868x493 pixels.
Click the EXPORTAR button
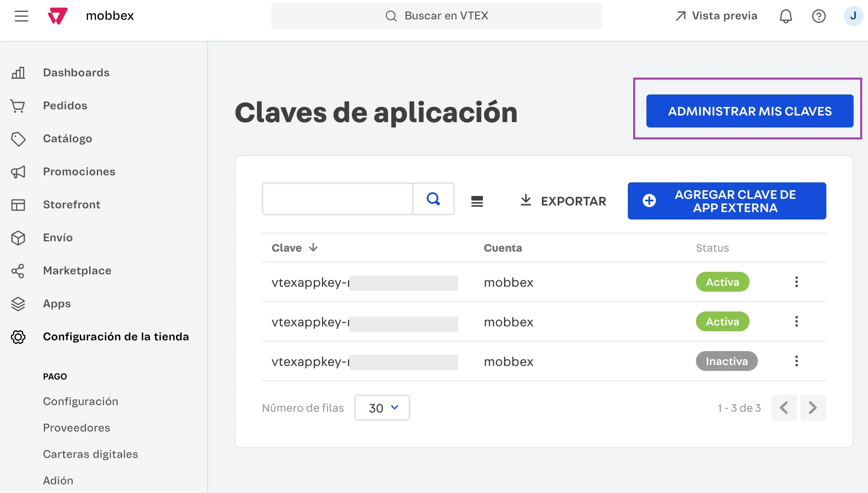point(563,201)
